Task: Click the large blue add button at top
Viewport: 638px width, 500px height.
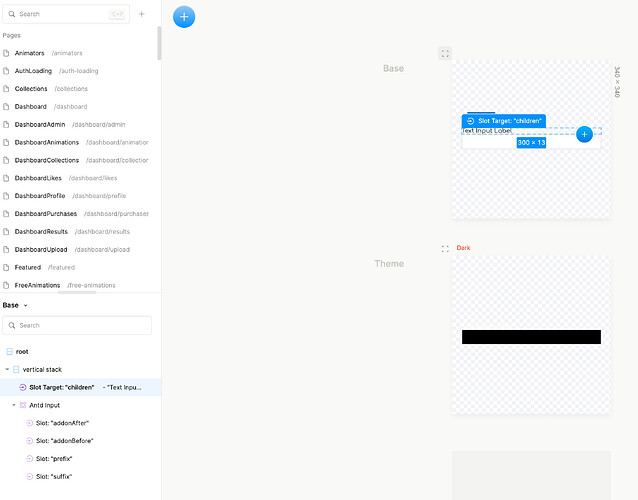Action: (x=184, y=17)
